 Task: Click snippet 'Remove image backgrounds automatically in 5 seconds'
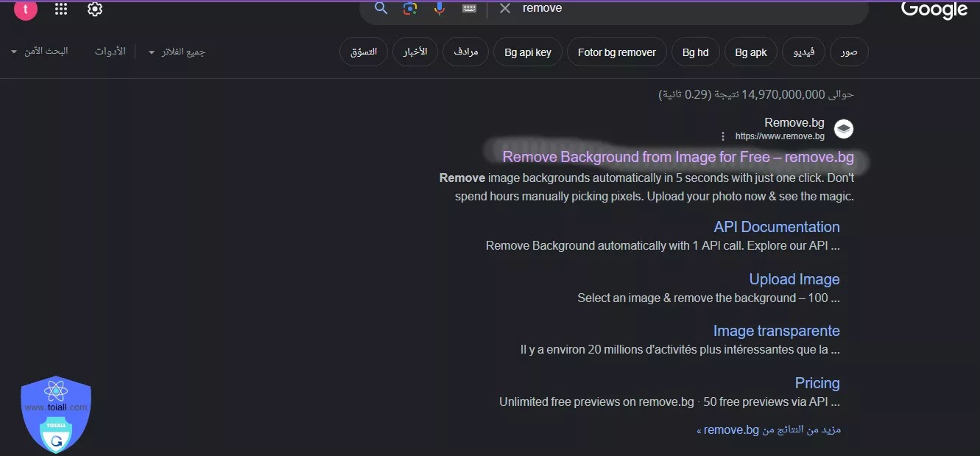click(646, 187)
